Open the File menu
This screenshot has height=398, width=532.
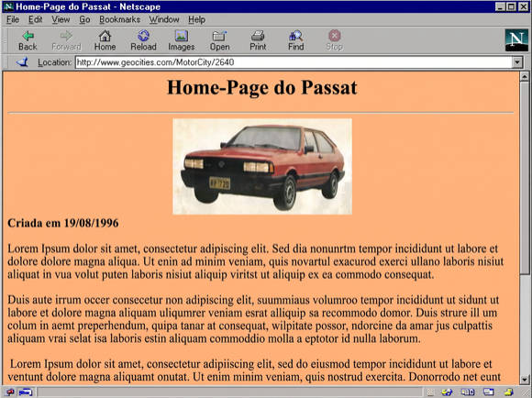pos(13,19)
